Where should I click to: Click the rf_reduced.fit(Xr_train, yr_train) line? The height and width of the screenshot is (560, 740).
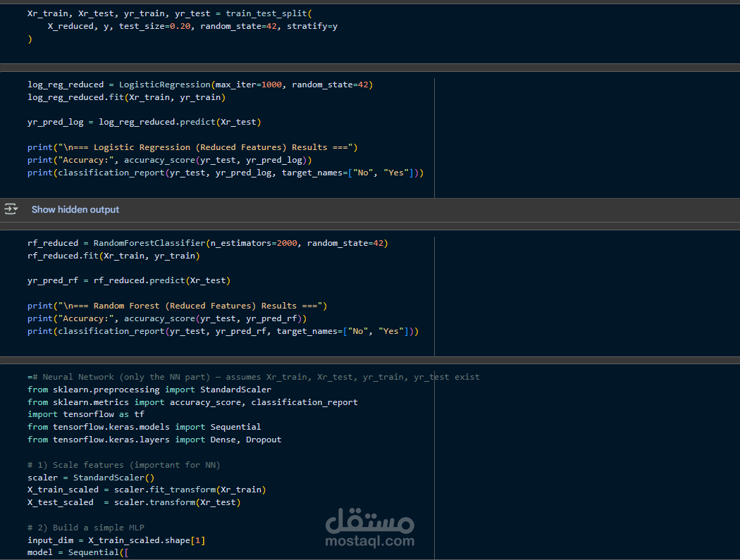[x=113, y=256]
